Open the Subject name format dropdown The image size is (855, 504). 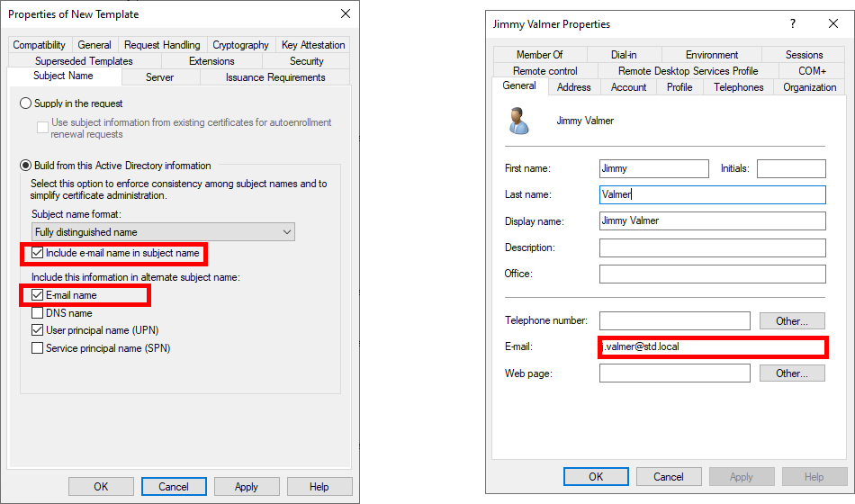tap(163, 232)
